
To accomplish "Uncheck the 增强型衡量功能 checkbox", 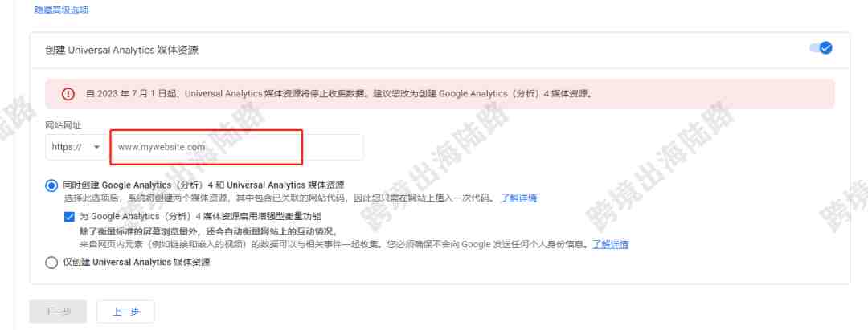I will coord(69,217).
